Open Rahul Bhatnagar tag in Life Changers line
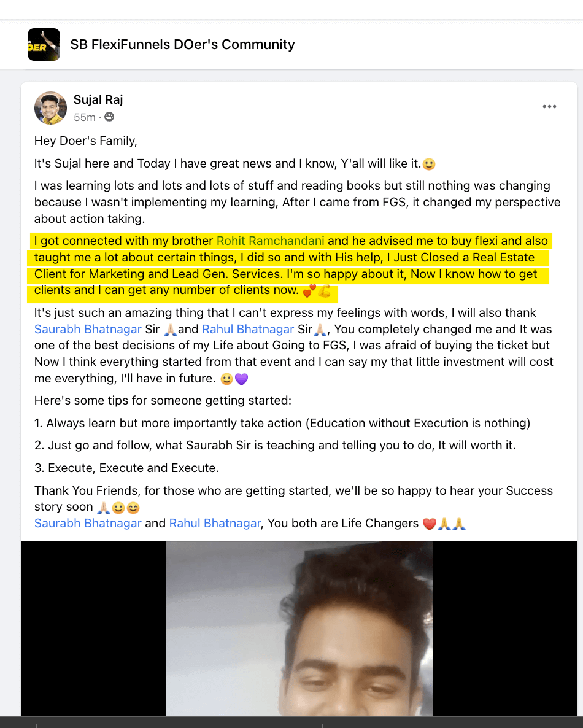 215,523
